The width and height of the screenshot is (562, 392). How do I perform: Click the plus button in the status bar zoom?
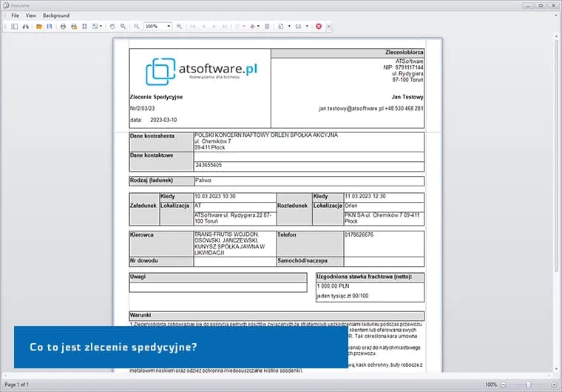click(552, 385)
